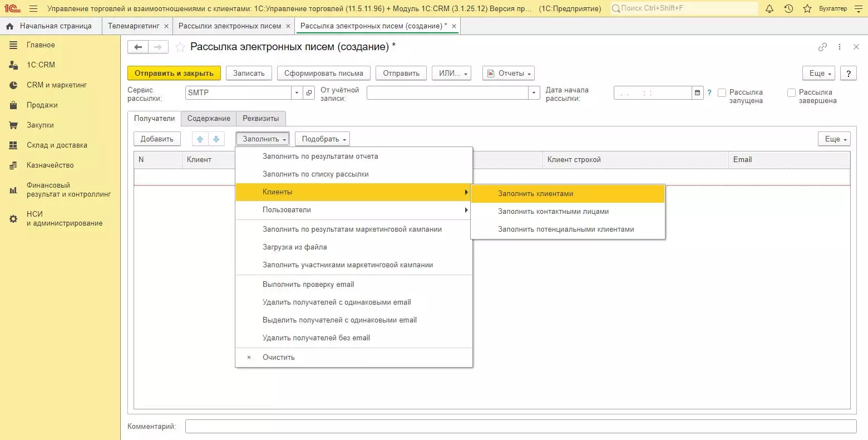Move recipient up with arrow icon
This screenshot has height=440, width=868.
click(200, 139)
